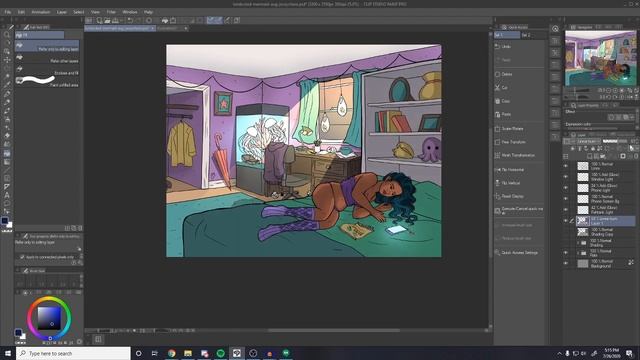This screenshot has width=640, height=360.
Task: Click Free Transform in Quick Access
Action: click(x=513, y=142)
